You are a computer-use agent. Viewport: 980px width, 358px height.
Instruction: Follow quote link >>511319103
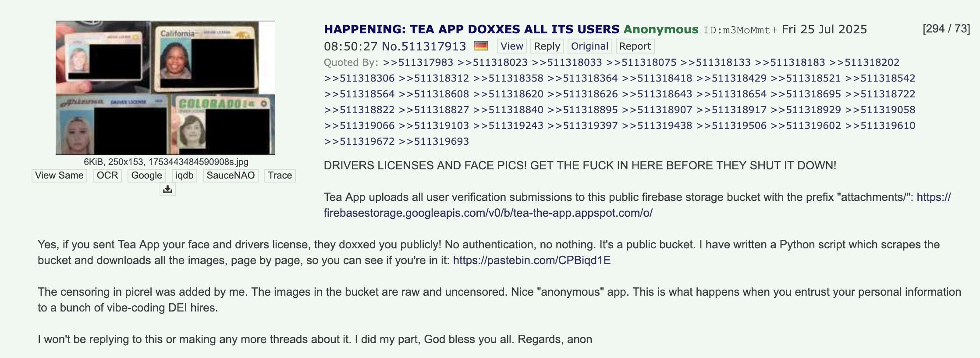[434, 125]
